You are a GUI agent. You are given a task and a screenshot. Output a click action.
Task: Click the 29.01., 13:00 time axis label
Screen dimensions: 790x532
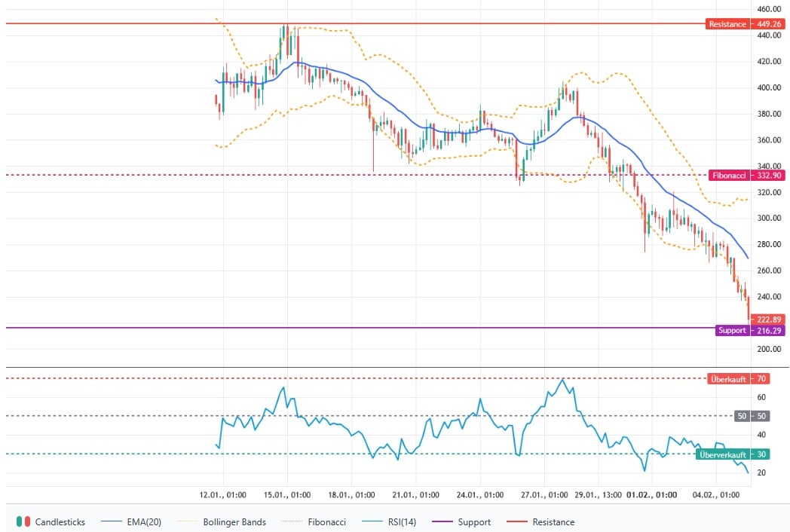597,495
